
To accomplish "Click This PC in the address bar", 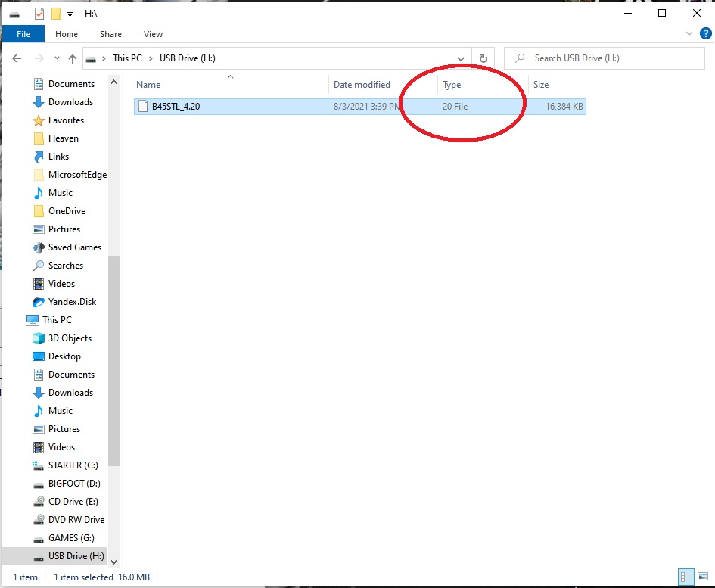I will [128, 58].
